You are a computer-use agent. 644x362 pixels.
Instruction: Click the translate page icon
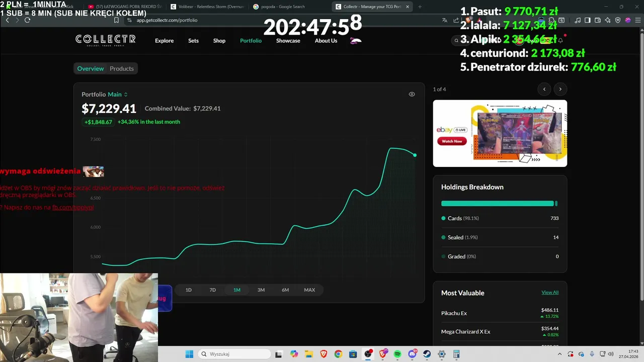click(445, 20)
